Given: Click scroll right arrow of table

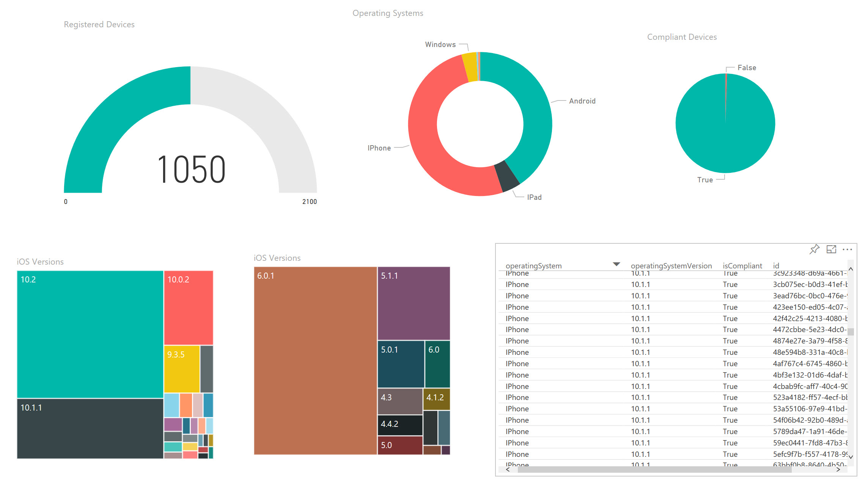Looking at the screenshot, I should click(x=838, y=469).
